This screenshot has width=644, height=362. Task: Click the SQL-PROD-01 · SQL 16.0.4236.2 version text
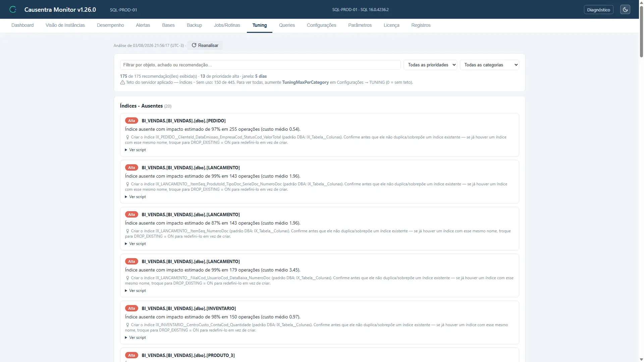click(x=360, y=10)
